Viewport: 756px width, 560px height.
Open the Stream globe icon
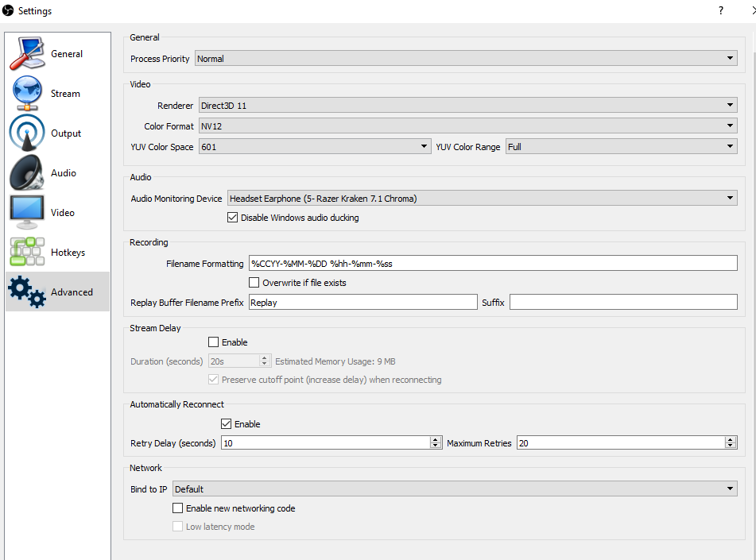tap(27, 93)
